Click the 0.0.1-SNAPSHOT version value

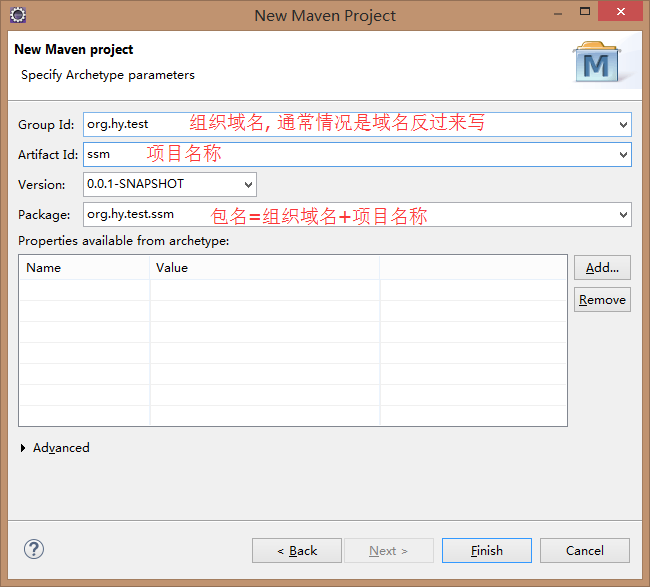135,184
